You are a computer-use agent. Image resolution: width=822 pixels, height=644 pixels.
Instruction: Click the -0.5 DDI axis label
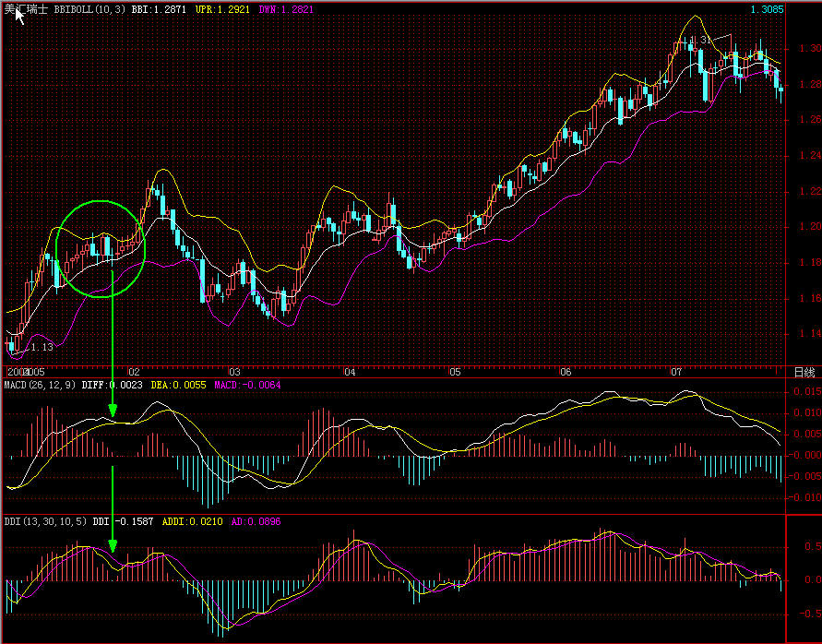pyautogui.click(x=812, y=614)
